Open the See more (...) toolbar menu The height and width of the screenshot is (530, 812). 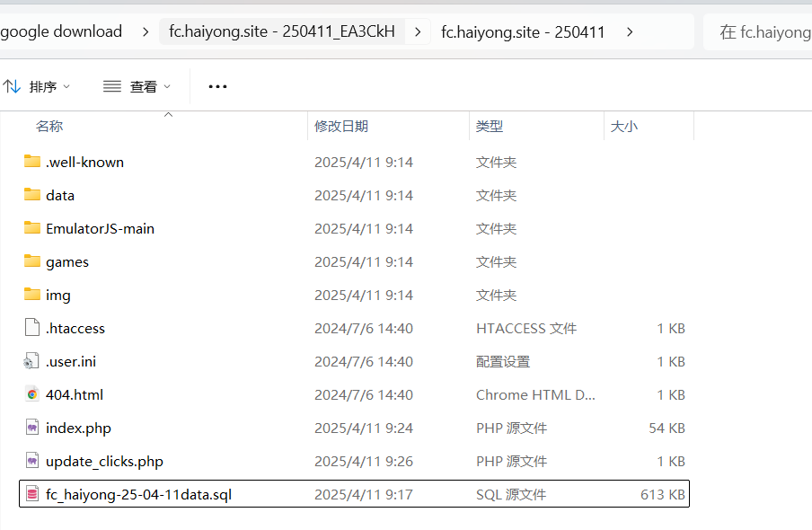pos(217,86)
